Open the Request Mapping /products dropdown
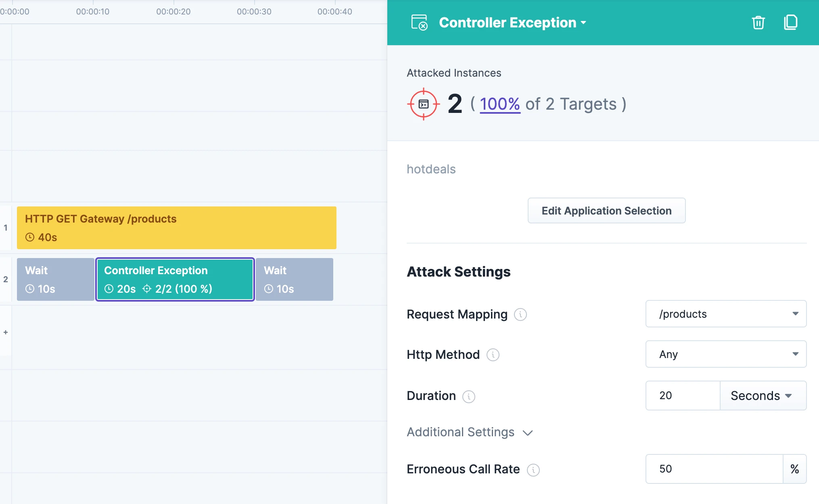The height and width of the screenshot is (504, 819). click(725, 314)
